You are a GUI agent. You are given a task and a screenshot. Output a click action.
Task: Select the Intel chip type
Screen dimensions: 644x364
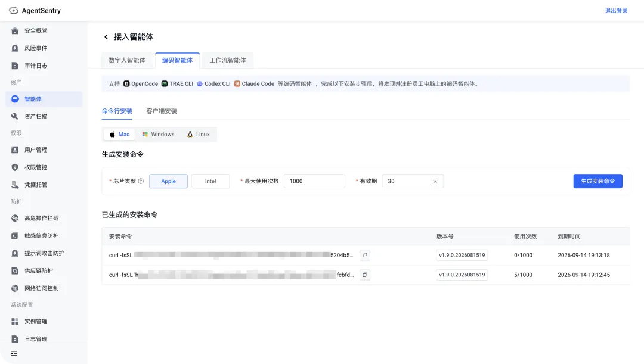coord(210,181)
